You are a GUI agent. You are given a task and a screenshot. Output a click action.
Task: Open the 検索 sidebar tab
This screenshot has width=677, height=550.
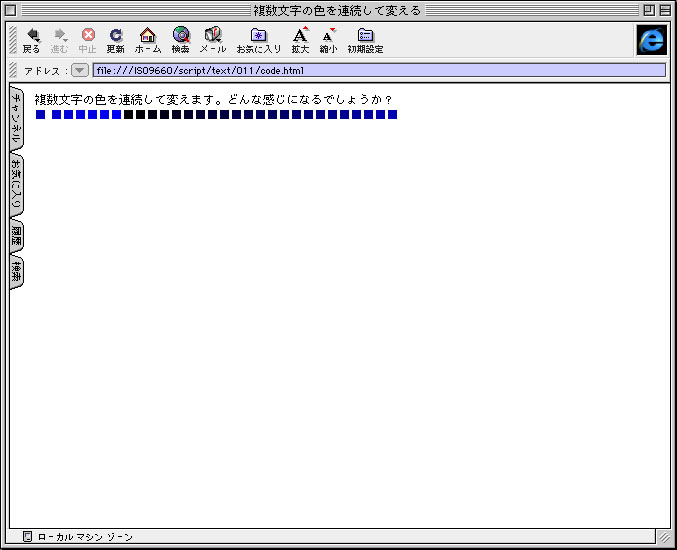click(x=16, y=271)
